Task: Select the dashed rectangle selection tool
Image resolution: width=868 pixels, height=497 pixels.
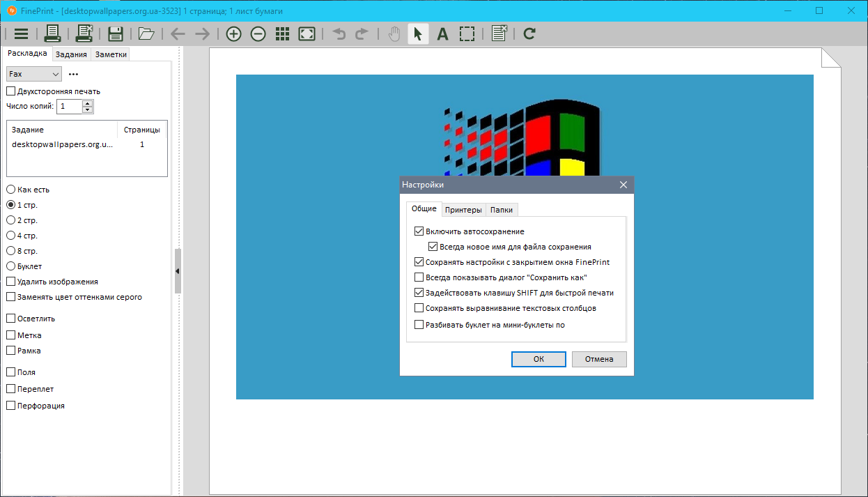Action: tap(467, 33)
